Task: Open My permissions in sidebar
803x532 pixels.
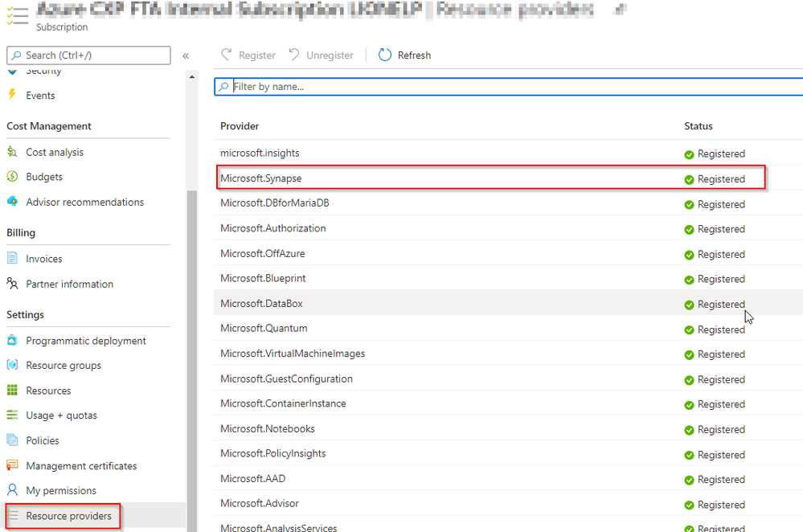Action: [x=61, y=490]
